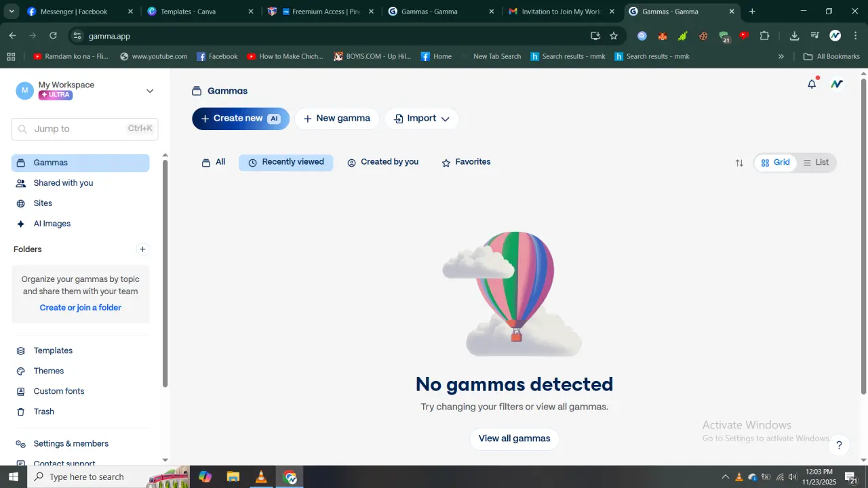Screen dimensions: 868x488
Task: Open Settings & members
Action: coord(81,443)
